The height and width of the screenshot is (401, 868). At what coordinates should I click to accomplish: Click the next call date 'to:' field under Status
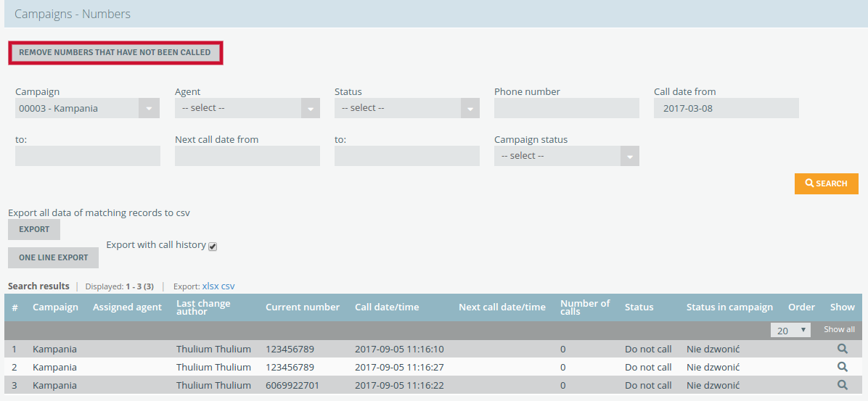(x=407, y=156)
